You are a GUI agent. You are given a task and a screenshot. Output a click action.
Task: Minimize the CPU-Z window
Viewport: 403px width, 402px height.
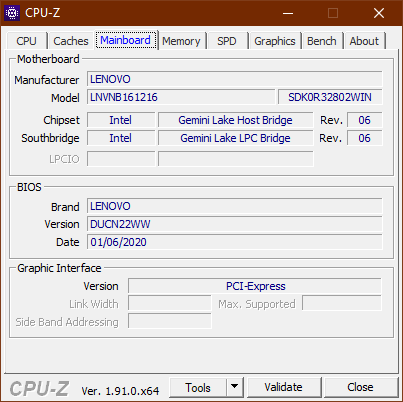coord(288,13)
